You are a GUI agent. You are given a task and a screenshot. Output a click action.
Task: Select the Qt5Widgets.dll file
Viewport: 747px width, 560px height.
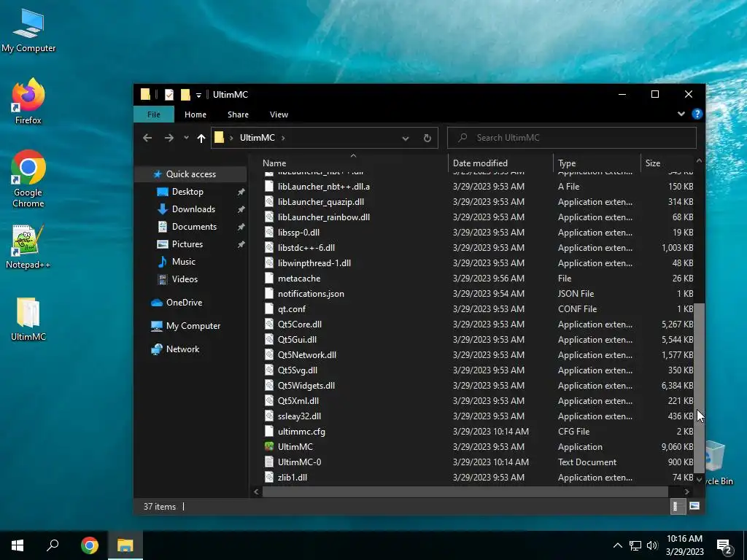(306, 385)
